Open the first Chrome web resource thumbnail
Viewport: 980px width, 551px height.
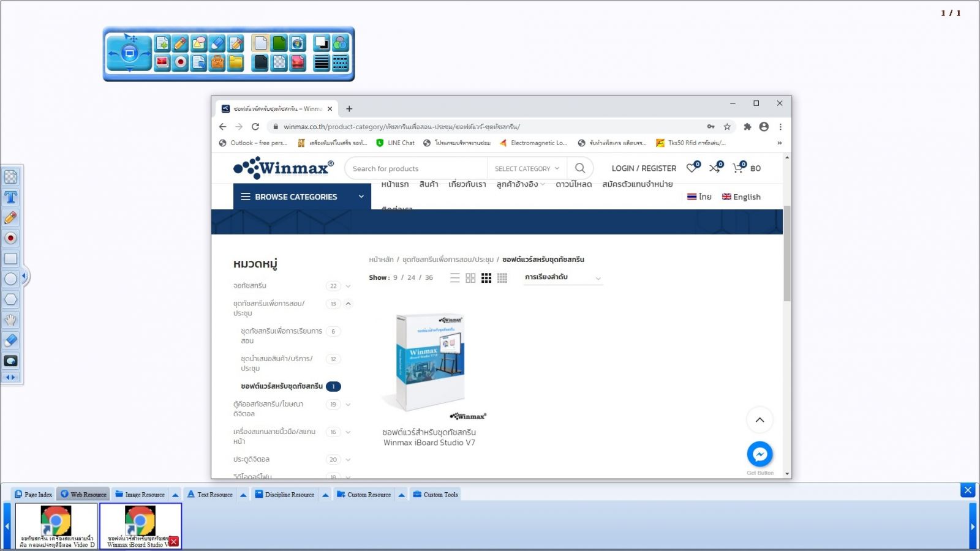coord(56,526)
